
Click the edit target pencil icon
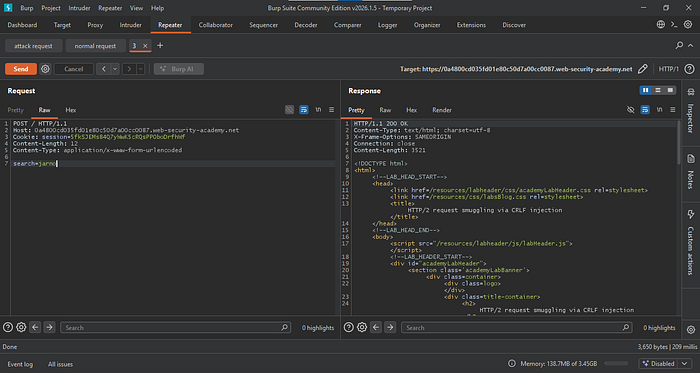tap(642, 69)
